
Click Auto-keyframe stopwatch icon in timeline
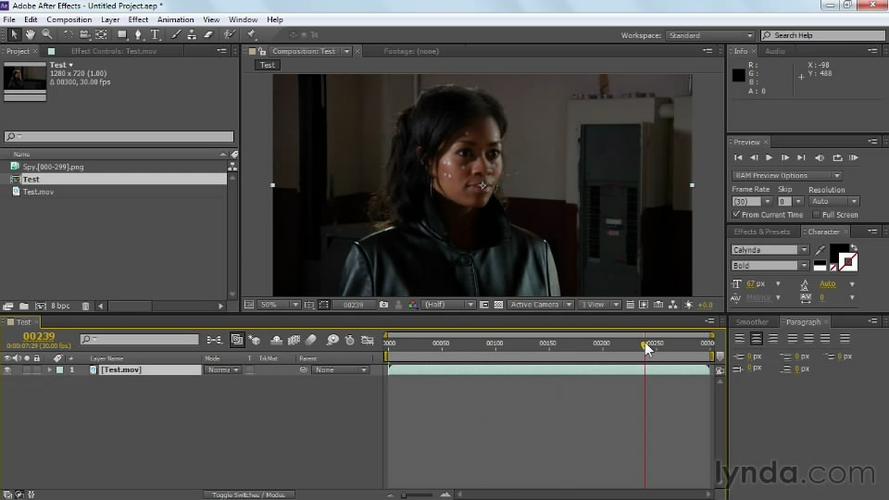click(x=350, y=340)
